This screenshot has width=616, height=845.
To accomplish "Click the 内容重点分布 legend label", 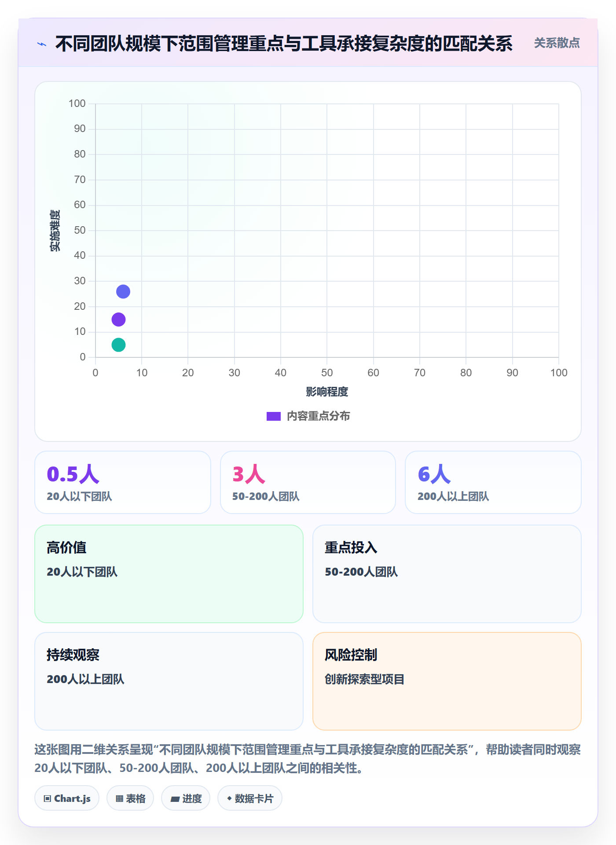I will (x=318, y=416).
